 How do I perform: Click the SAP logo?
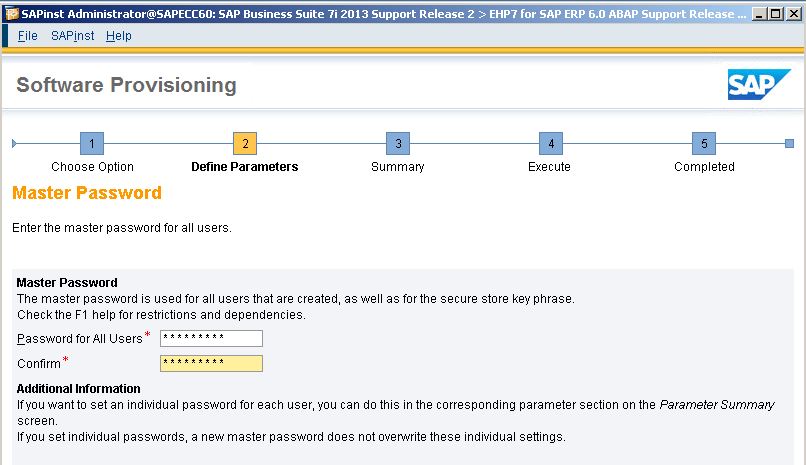click(759, 84)
